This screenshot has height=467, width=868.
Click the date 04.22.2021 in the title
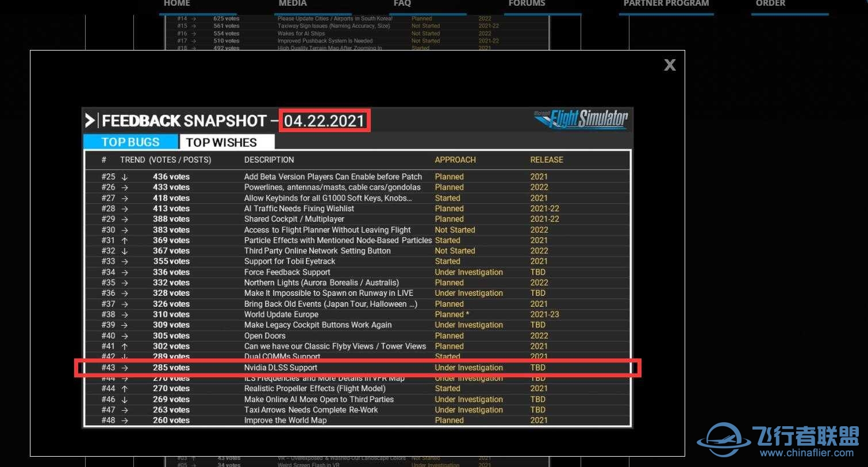point(324,121)
